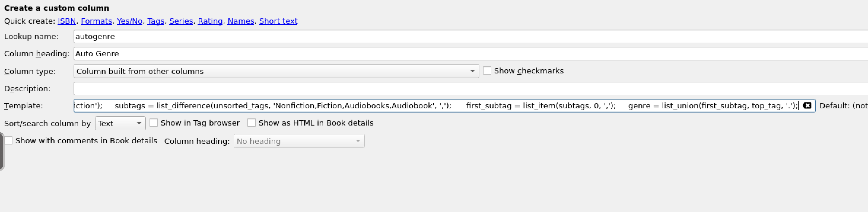Expand the Sort/search column by Text dropdown

click(x=120, y=123)
